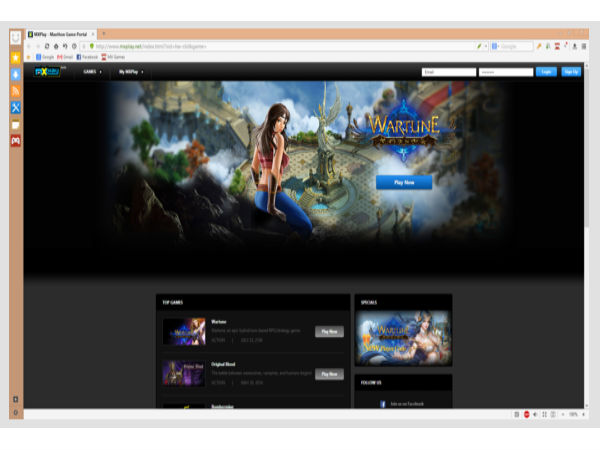Click the zoom in plus button

point(584,414)
